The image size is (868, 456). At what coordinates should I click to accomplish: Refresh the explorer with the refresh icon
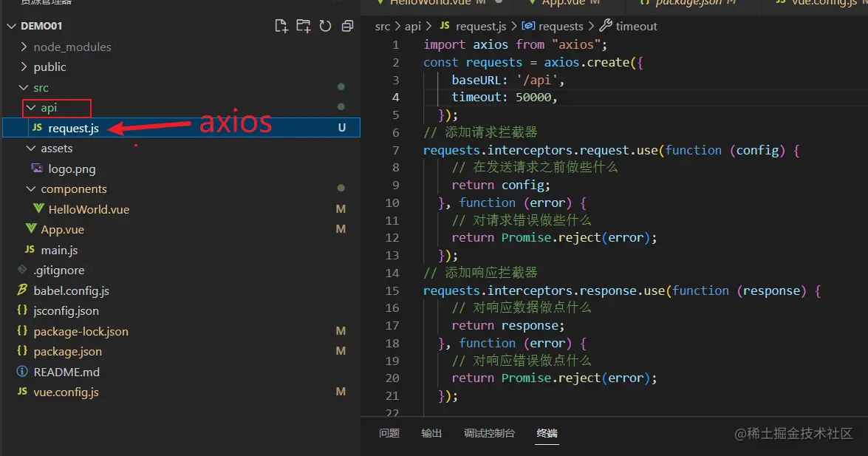click(x=326, y=25)
